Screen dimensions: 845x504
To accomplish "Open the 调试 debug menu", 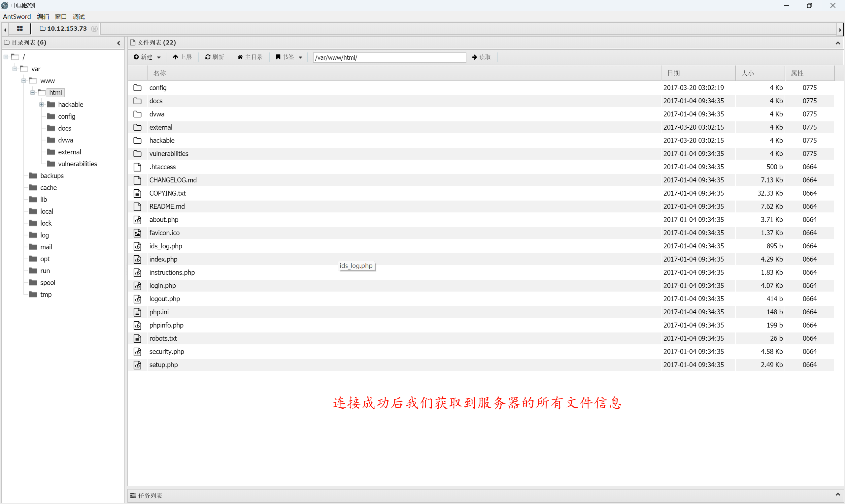I will pos(79,16).
